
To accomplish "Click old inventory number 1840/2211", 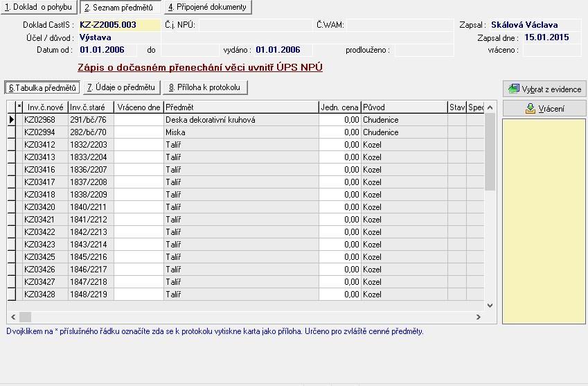I will pos(91,207).
